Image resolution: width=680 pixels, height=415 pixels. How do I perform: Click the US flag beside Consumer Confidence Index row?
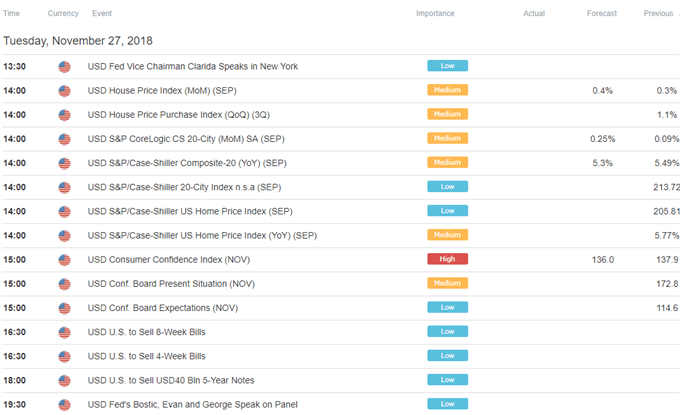pos(64,260)
